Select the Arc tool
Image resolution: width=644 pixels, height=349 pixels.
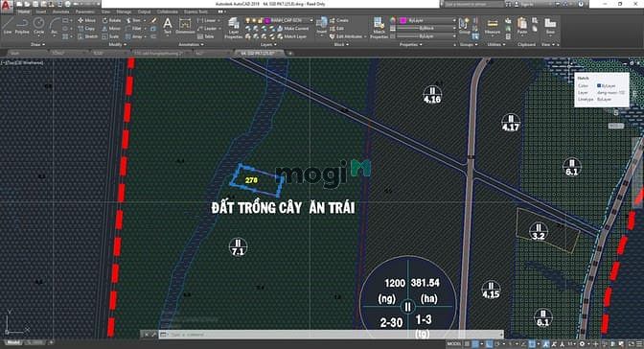[x=55, y=26]
